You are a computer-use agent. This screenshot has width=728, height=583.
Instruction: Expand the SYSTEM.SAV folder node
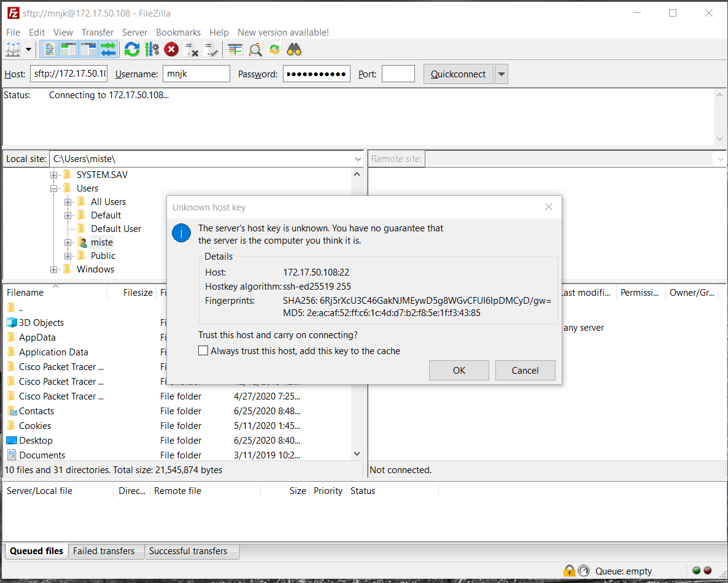tap(54, 175)
